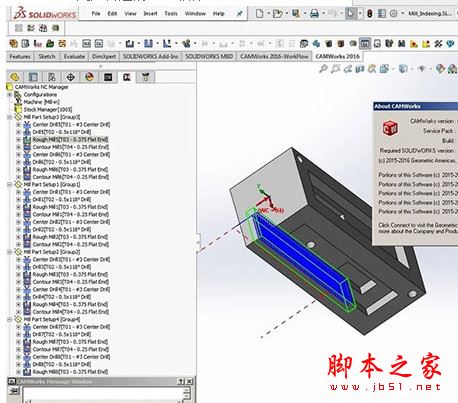Select Drill3[T02 - 0.5x118° Drill] operation

click(62, 267)
